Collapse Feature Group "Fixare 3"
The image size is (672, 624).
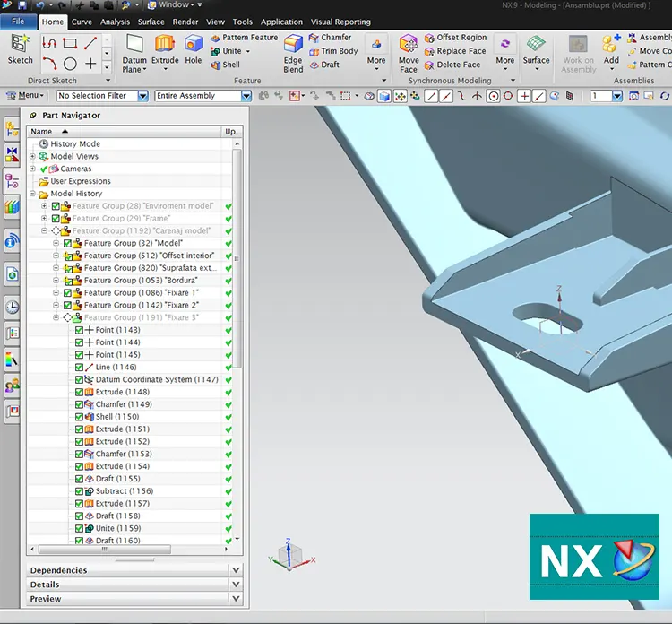(x=56, y=317)
